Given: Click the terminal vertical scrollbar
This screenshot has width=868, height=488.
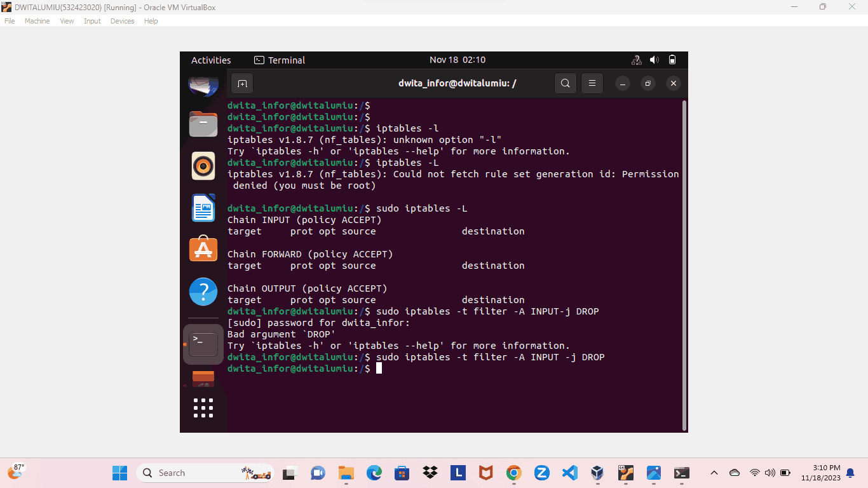Looking at the screenshot, I should point(684,265).
